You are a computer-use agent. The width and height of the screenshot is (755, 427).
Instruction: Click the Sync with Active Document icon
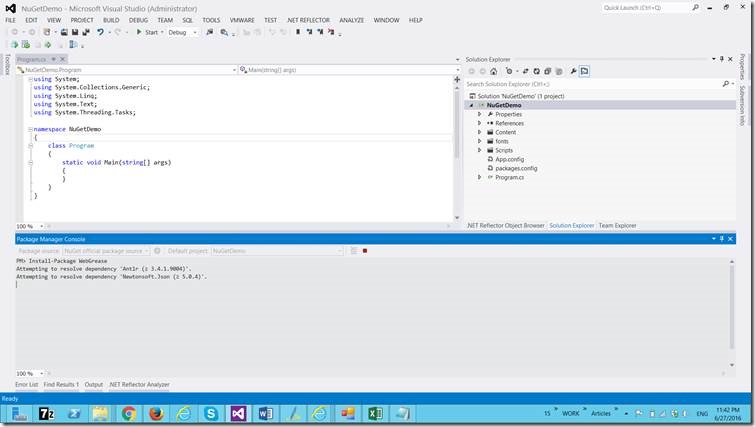pyautogui.click(x=525, y=71)
